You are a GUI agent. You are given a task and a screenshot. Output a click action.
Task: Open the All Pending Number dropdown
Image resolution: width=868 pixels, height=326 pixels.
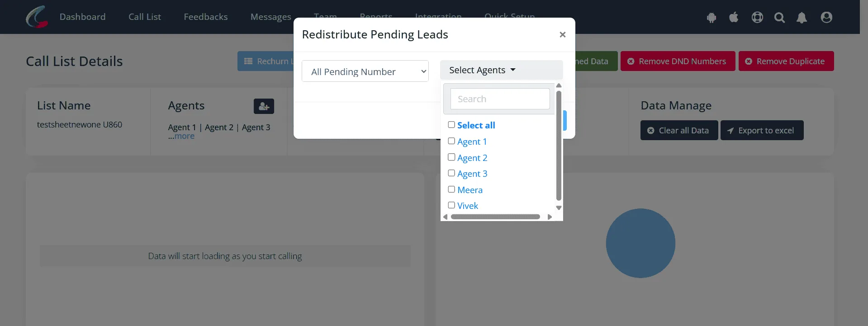[x=365, y=71]
